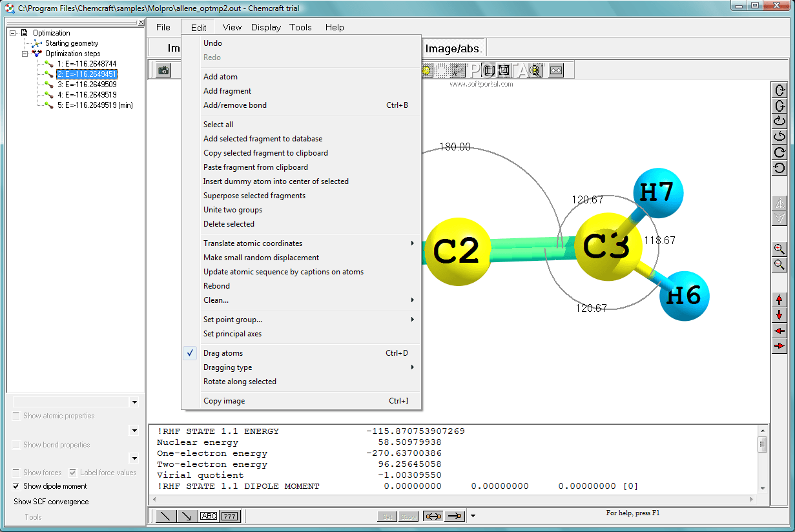
Task: Click vertical scrollbar of output text pane
Action: tap(762, 460)
